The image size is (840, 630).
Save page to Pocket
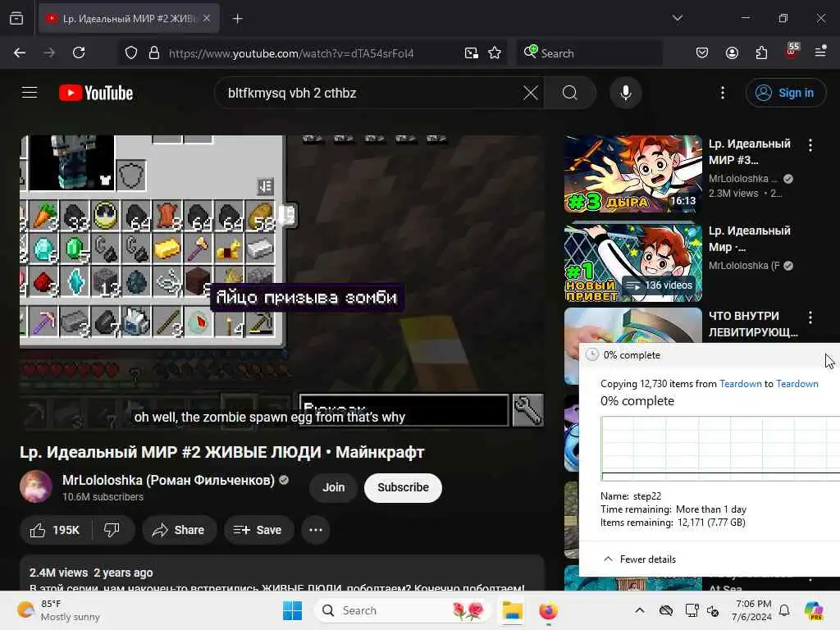tap(702, 52)
